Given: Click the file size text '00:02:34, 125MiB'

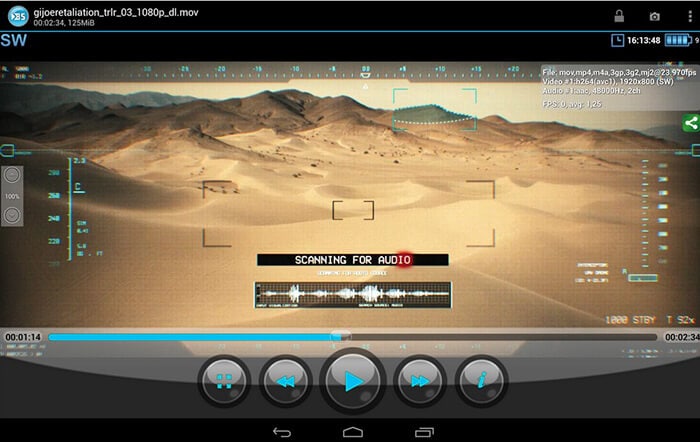Looking at the screenshot, I should pos(64,23).
